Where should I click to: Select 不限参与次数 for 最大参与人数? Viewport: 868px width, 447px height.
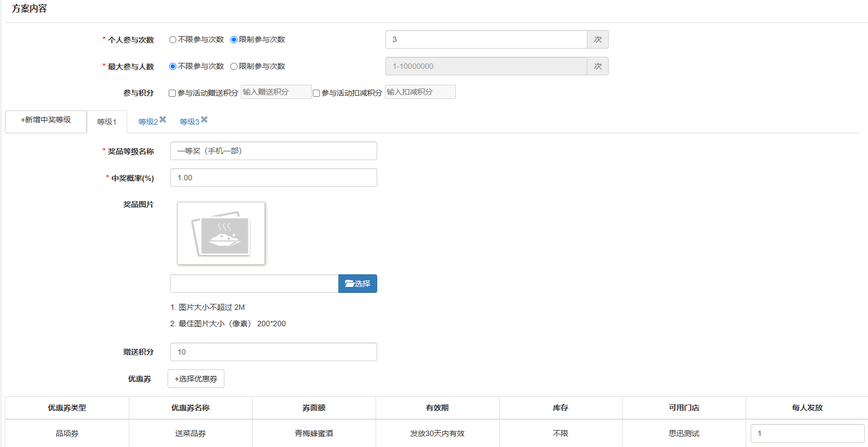(x=173, y=67)
